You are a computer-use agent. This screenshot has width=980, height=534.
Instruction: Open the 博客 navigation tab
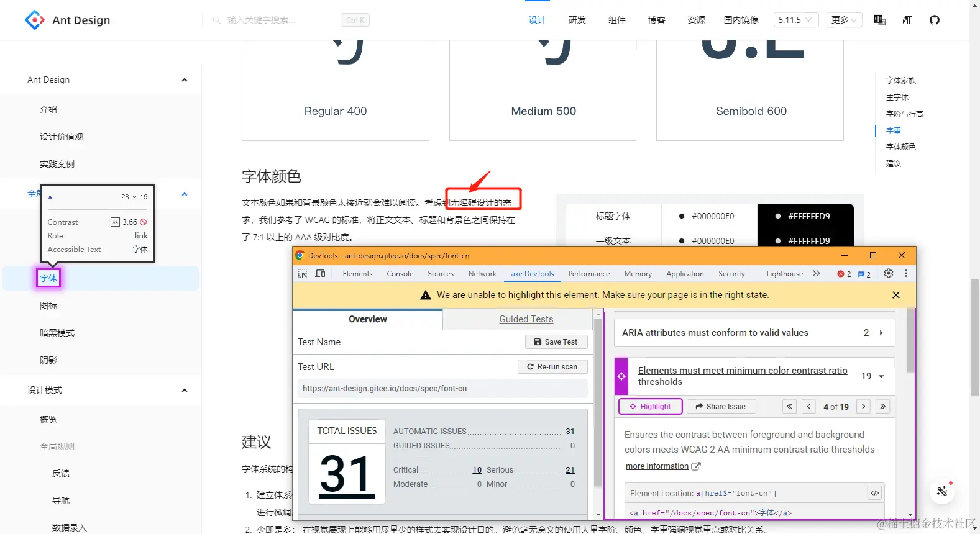(x=657, y=20)
